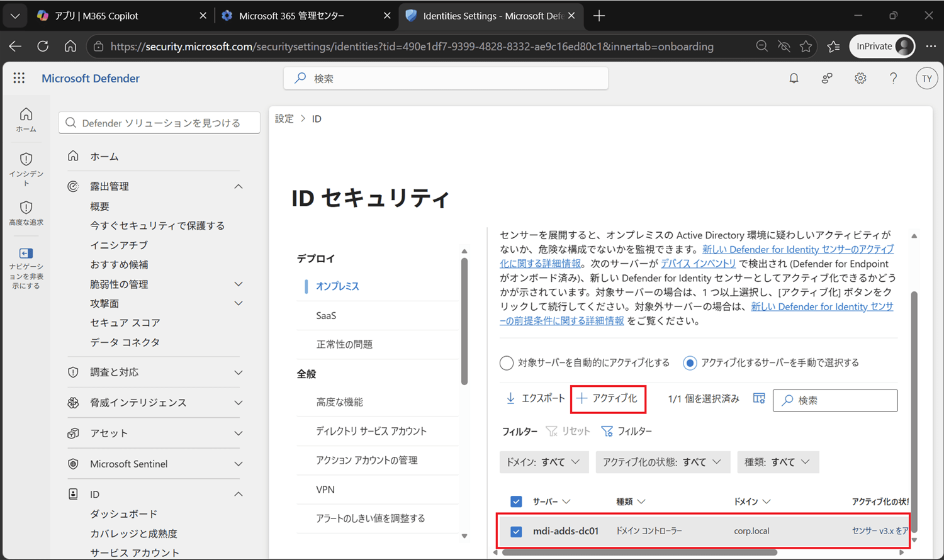The image size is (944, 560).
Task: Open the app launcher waffle icon
Action: 19,78
